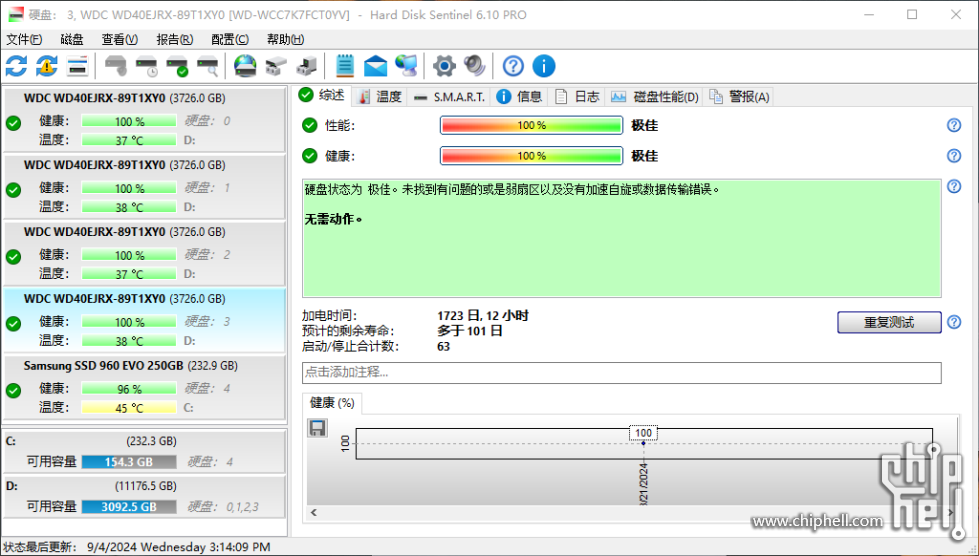Switch to the 信息 tab
The height and width of the screenshot is (556, 979).
[x=519, y=97]
